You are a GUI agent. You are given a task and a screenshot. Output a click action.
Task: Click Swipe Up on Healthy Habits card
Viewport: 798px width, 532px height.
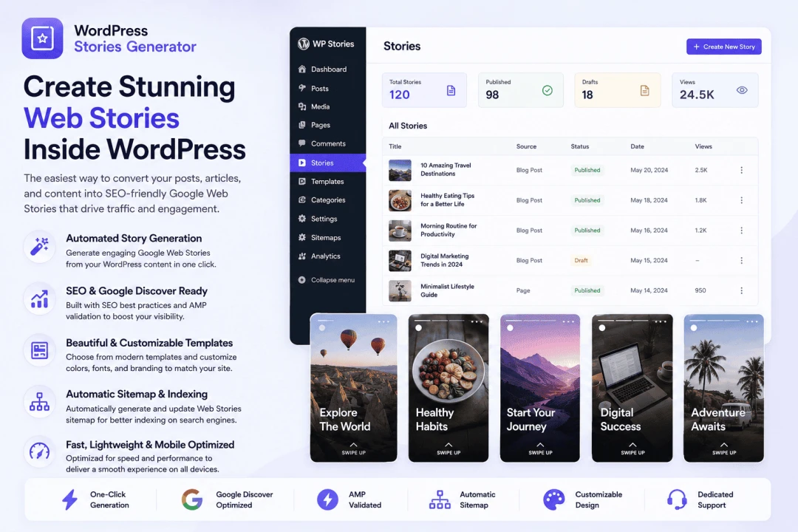(x=449, y=449)
